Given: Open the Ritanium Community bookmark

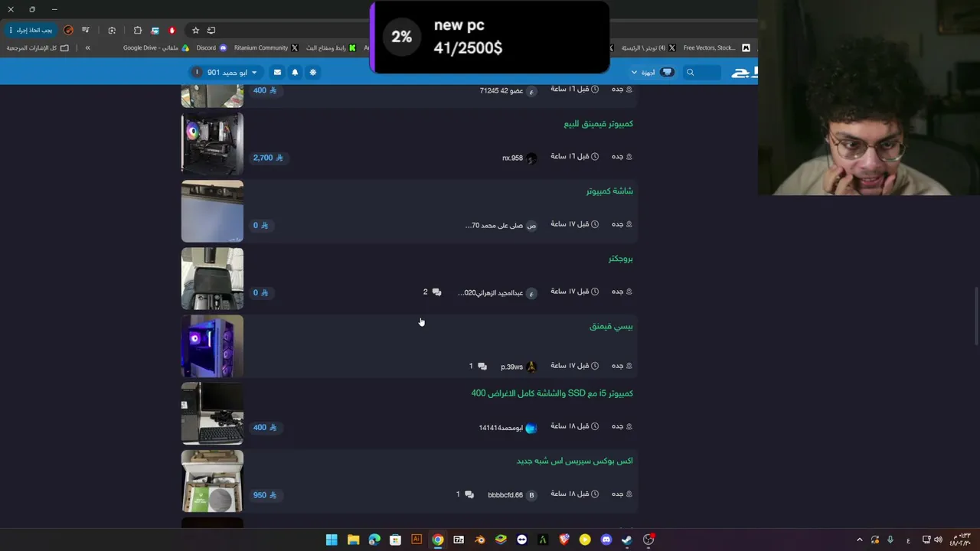Looking at the screenshot, I should 266,47.
